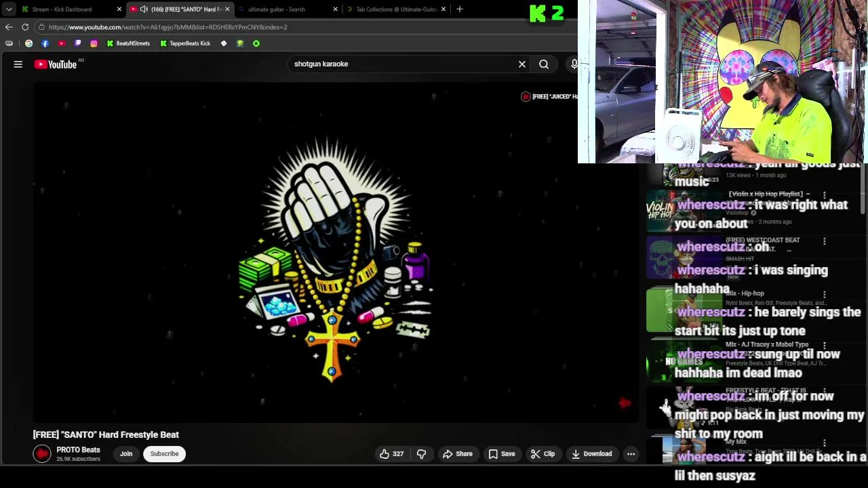Go to the YouTube home logo
This screenshot has height=488, width=868.
pyautogui.click(x=56, y=64)
